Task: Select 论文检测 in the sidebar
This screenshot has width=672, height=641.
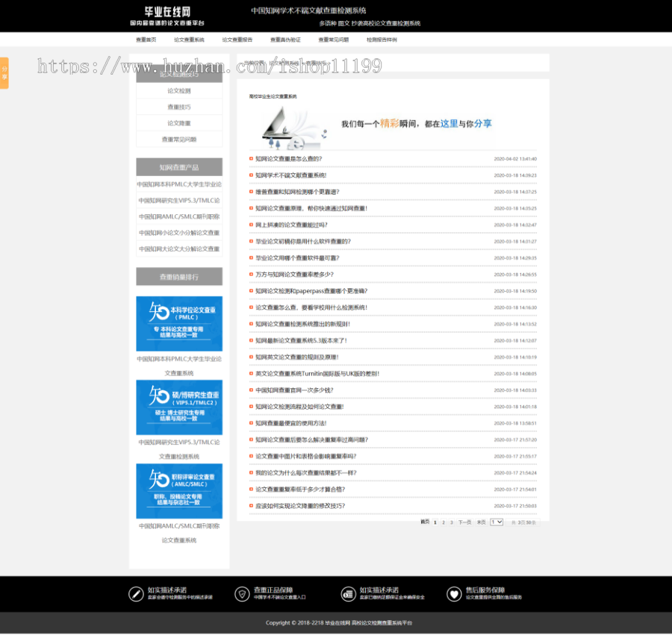Action: [179, 91]
